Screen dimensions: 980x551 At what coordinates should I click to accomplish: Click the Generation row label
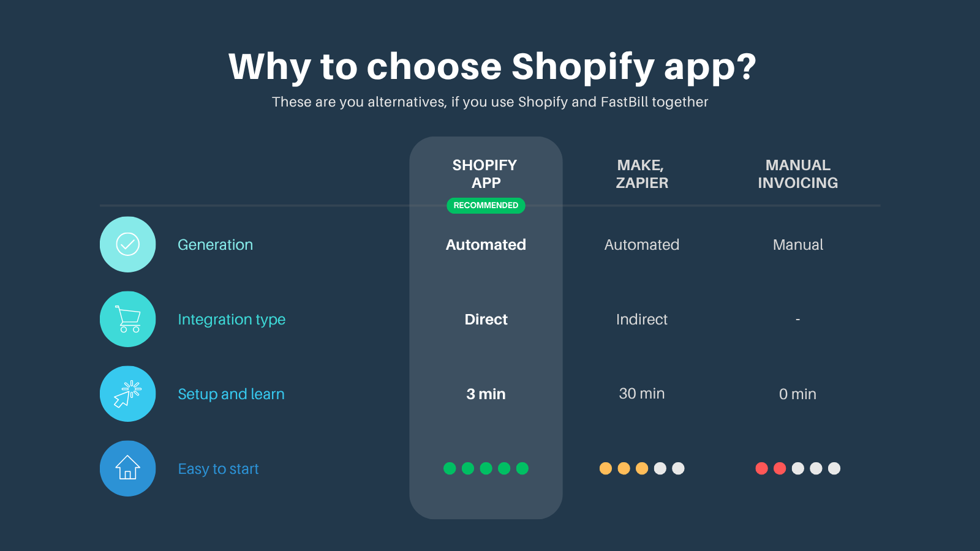point(215,245)
